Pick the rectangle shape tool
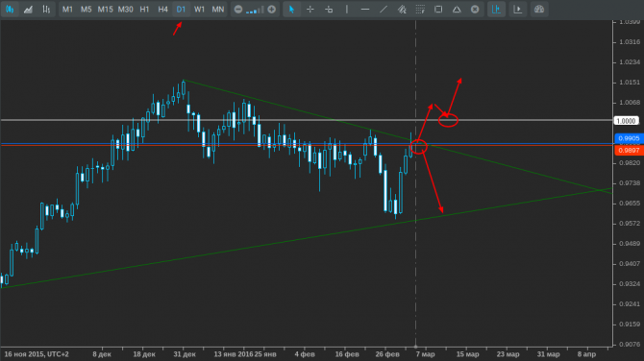The image size is (644, 361). pos(438,9)
